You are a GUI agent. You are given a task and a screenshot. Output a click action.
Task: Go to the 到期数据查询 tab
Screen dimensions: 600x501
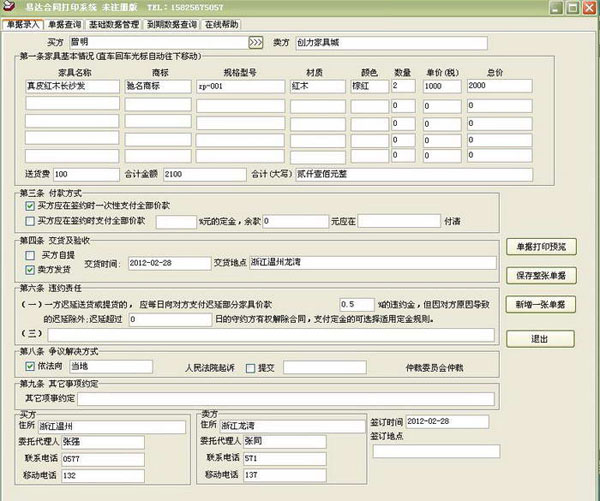[x=172, y=24]
